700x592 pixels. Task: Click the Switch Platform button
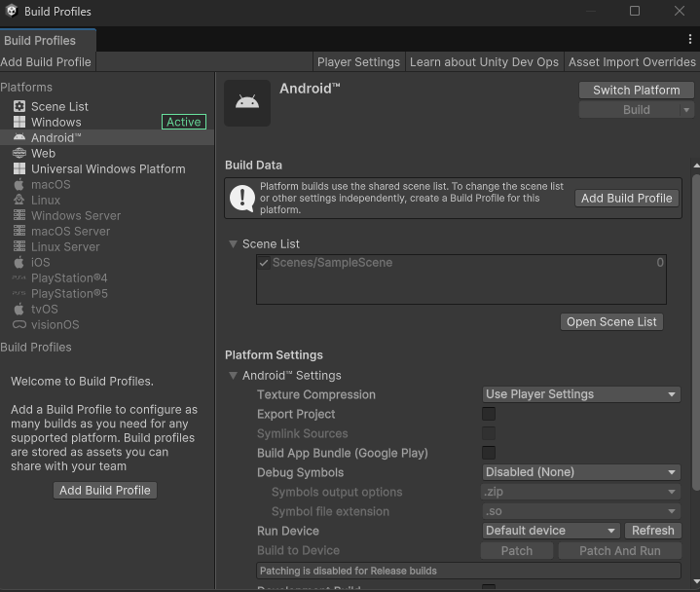click(x=636, y=91)
